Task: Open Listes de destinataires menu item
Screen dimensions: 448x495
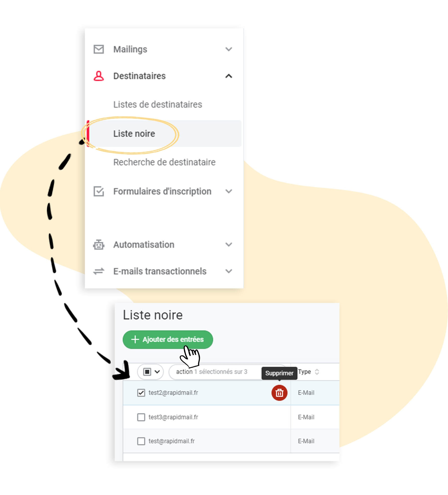Action: [x=158, y=105]
